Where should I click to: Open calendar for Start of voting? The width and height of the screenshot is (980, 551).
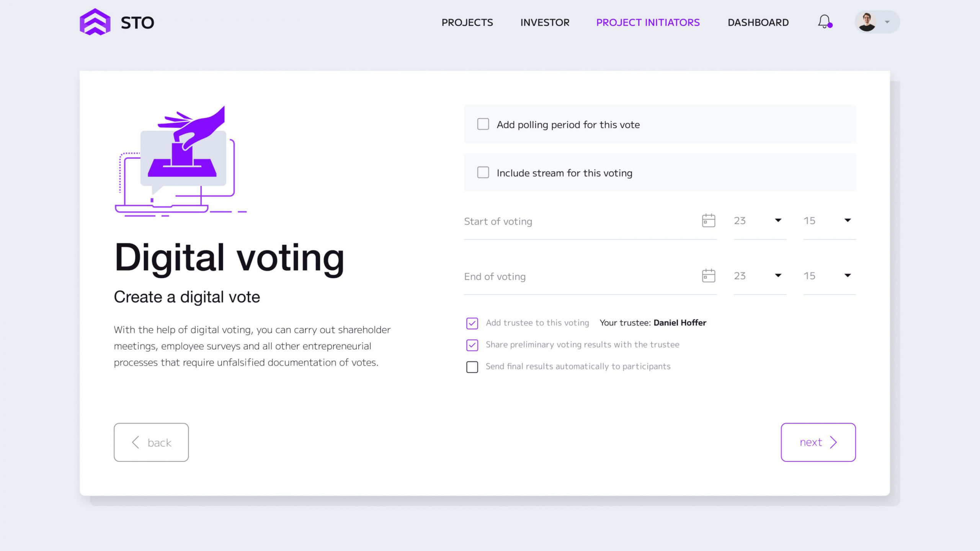[x=709, y=220]
